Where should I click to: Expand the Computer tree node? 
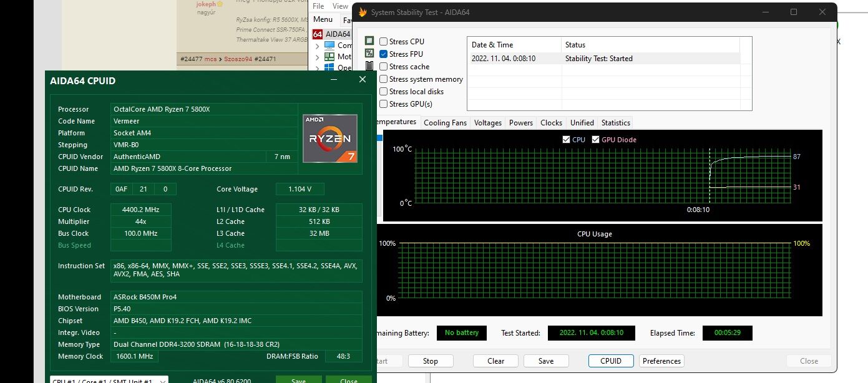(317, 46)
